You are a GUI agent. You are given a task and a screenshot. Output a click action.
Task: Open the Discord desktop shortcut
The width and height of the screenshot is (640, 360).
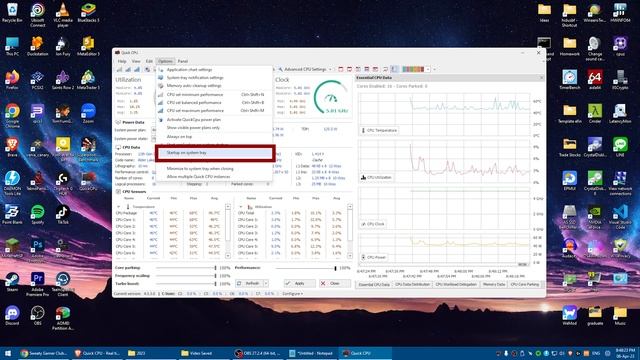pyautogui.click(x=12, y=316)
